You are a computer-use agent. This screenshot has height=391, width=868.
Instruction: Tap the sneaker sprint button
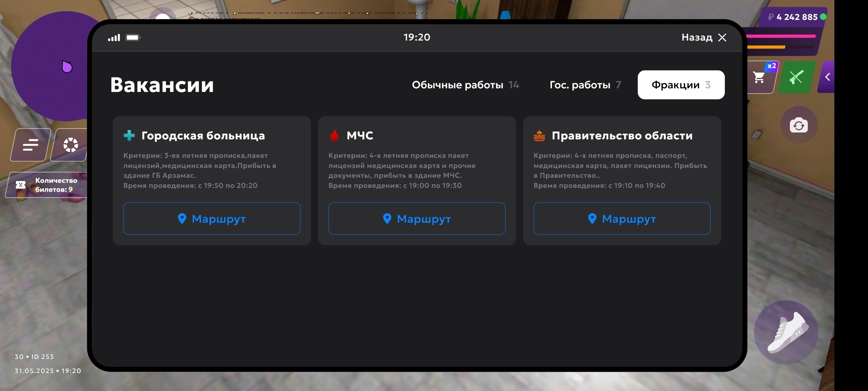[x=786, y=332]
